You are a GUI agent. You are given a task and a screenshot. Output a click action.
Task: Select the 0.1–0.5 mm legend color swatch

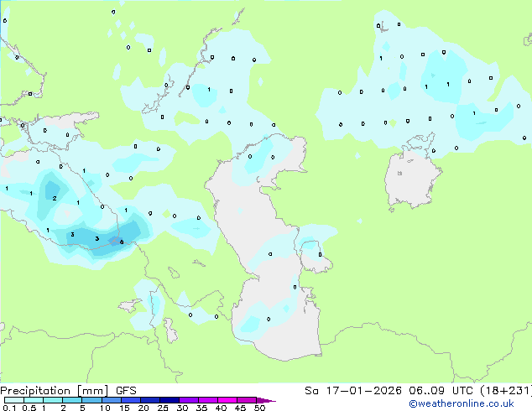14,400
